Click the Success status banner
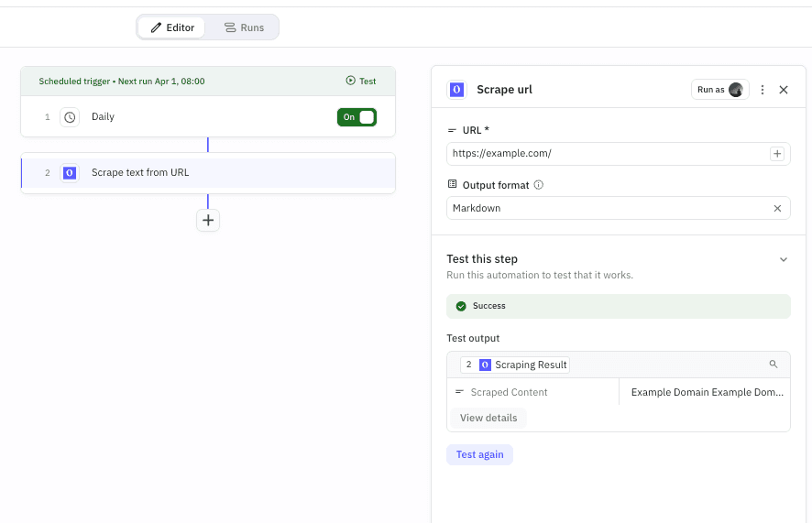Image resolution: width=812 pixels, height=523 pixels. click(619, 306)
